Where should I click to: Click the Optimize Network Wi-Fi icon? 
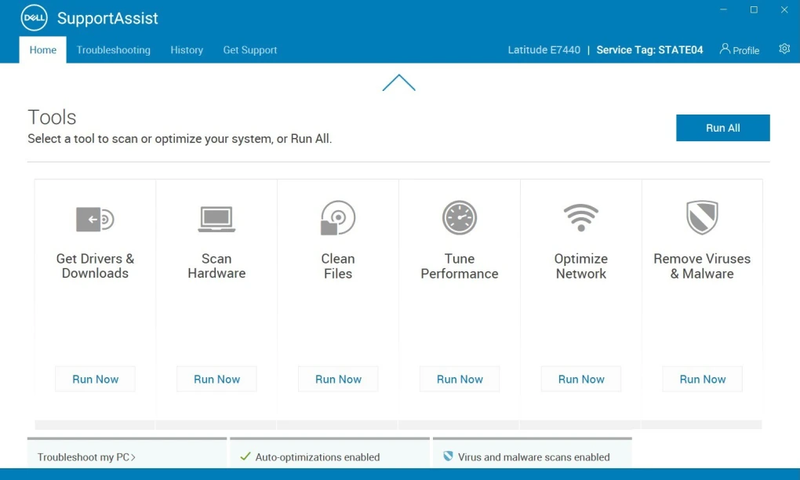pos(581,217)
